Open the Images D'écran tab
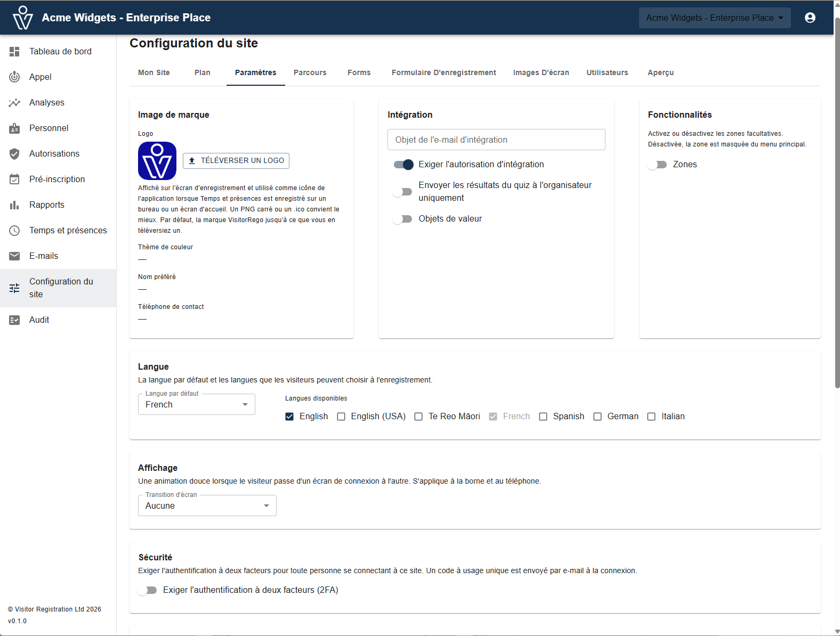Screen dimensions: 840x636 pos(541,72)
